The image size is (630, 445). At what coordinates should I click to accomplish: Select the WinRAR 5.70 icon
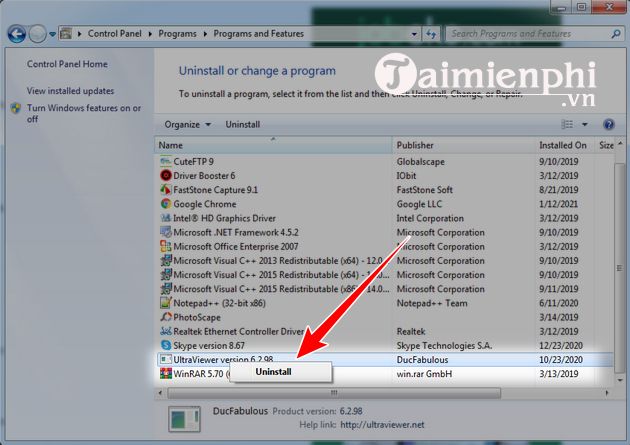(166, 374)
